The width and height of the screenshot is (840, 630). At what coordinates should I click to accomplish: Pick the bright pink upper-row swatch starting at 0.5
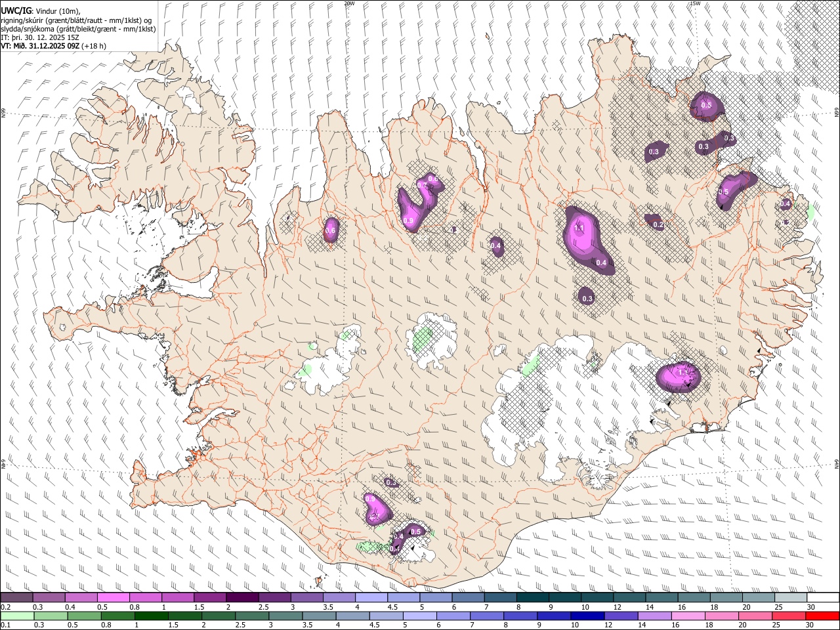click(113, 598)
